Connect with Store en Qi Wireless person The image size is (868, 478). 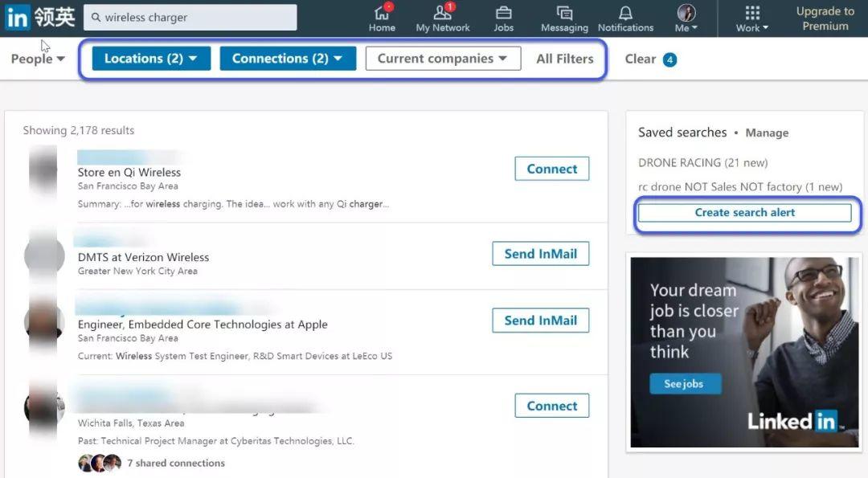tap(552, 169)
